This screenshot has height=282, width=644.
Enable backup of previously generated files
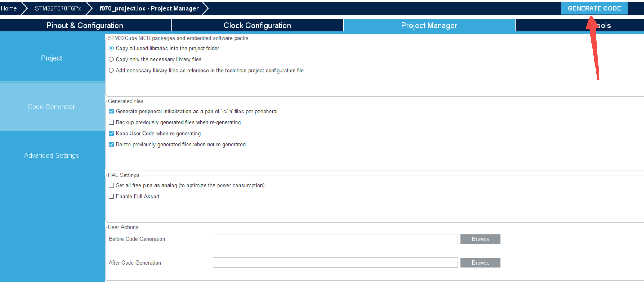(x=111, y=122)
